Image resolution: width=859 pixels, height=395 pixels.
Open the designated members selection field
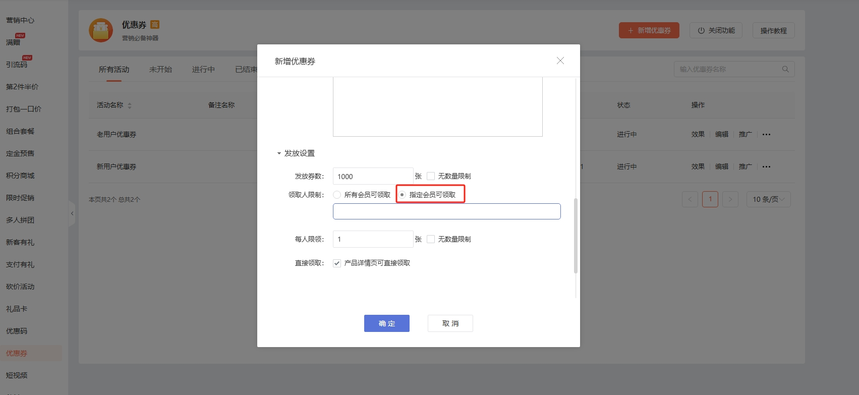click(446, 211)
